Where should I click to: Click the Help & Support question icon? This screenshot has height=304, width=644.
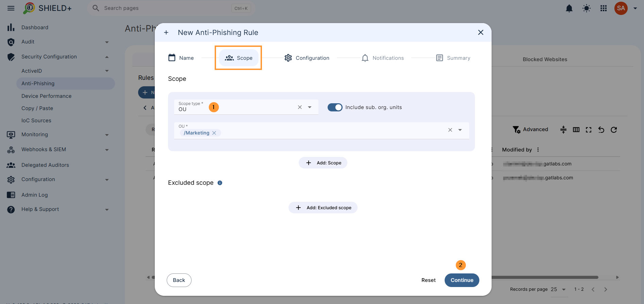[x=11, y=210]
